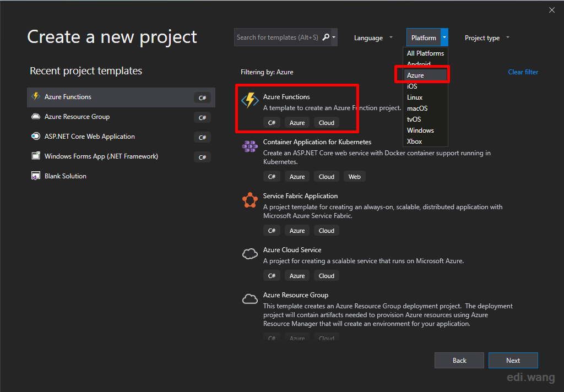Select Azure in the platform list
564x392 pixels.
pos(425,75)
